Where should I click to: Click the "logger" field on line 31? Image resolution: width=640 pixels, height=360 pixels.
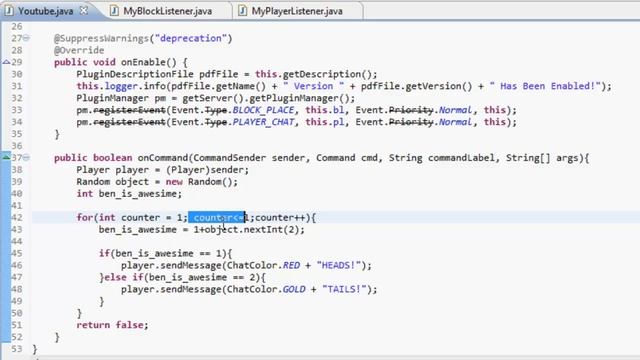click(x=121, y=86)
